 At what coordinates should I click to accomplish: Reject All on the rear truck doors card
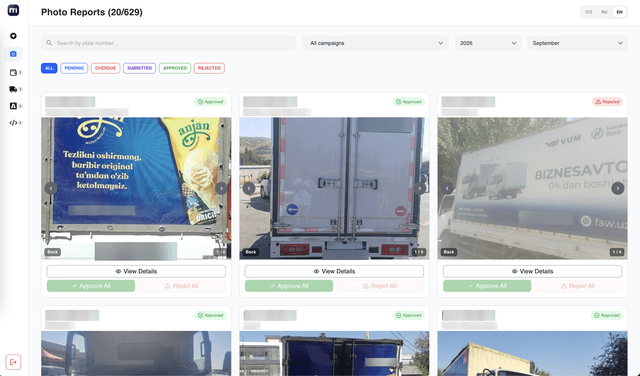pos(379,286)
